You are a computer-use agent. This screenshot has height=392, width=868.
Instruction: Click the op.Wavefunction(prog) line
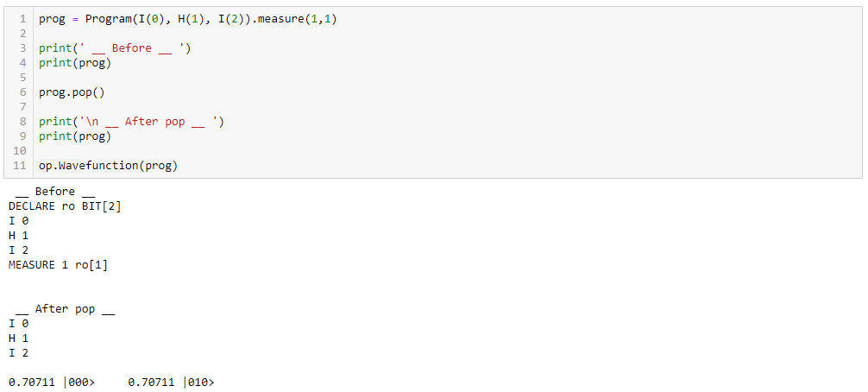coord(108,166)
